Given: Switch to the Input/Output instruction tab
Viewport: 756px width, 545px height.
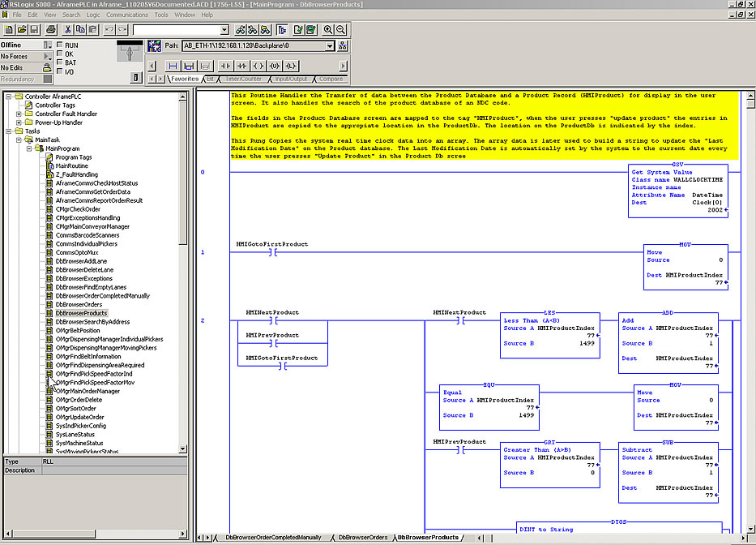Looking at the screenshot, I should 291,79.
